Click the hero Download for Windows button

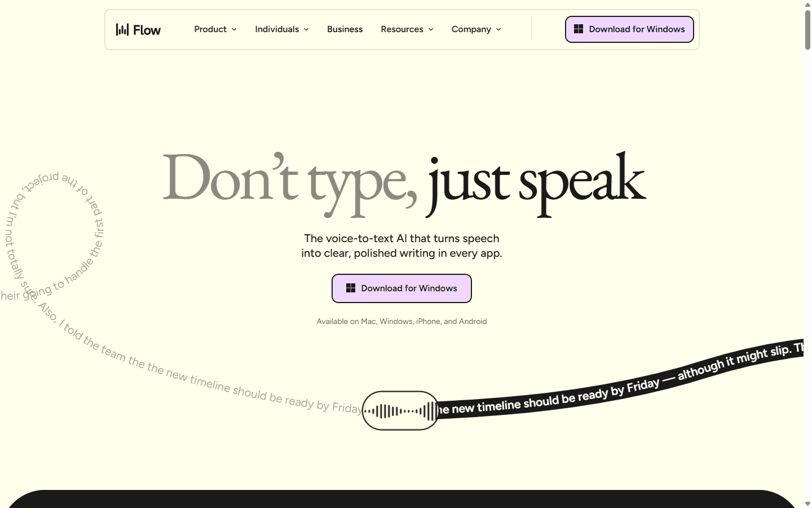pyautogui.click(x=401, y=288)
